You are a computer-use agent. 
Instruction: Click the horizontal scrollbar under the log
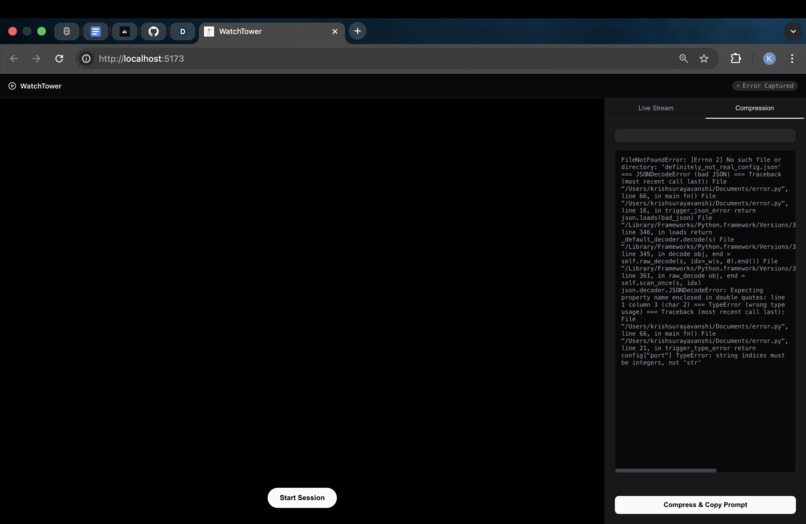pos(665,470)
